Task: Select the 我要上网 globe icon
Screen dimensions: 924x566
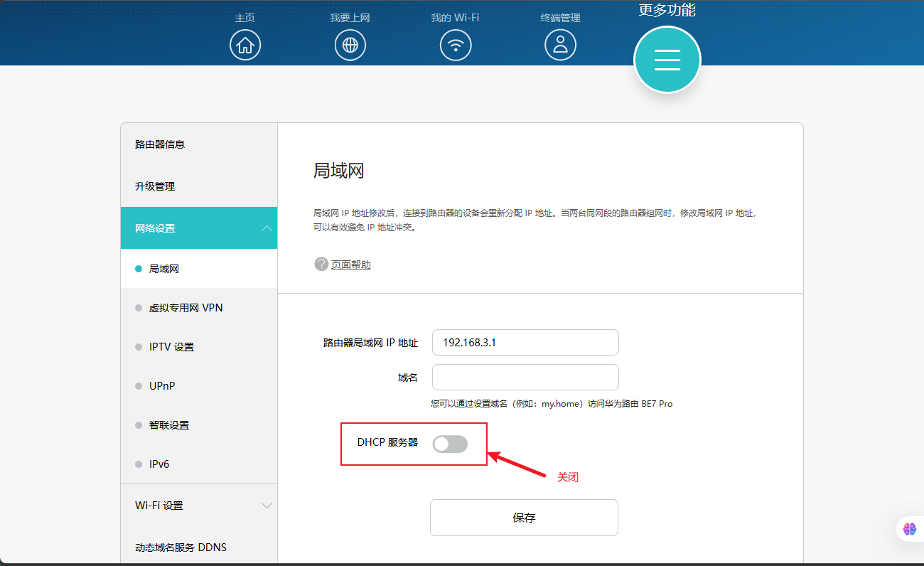Action: [x=350, y=44]
